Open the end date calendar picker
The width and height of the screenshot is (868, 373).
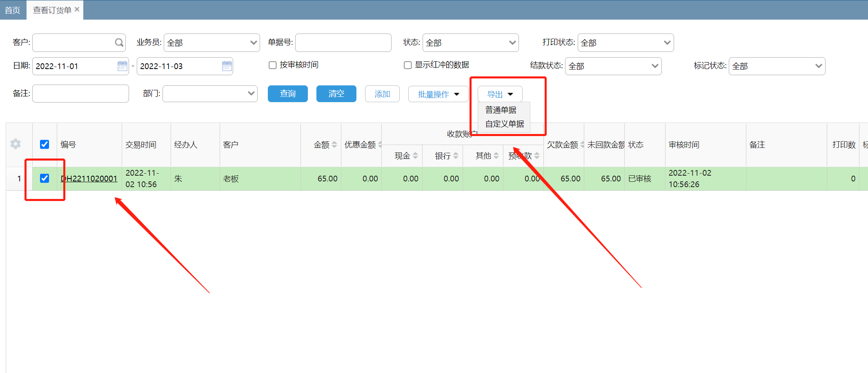pyautogui.click(x=227, y=66)
